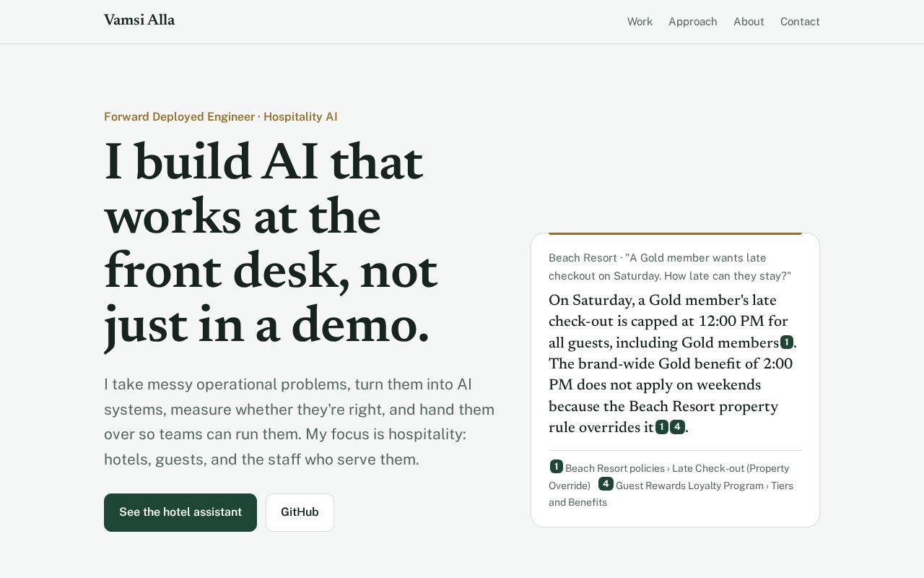Go to the Approach nav item
924x578 pixels.
tap(693, 22)
